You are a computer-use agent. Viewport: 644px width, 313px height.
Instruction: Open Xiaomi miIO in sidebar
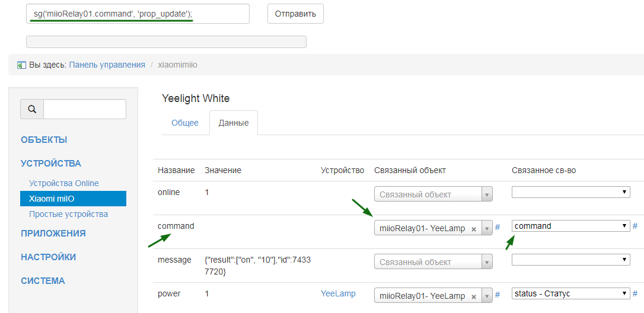pyautogui.click(x=73, y=199)
